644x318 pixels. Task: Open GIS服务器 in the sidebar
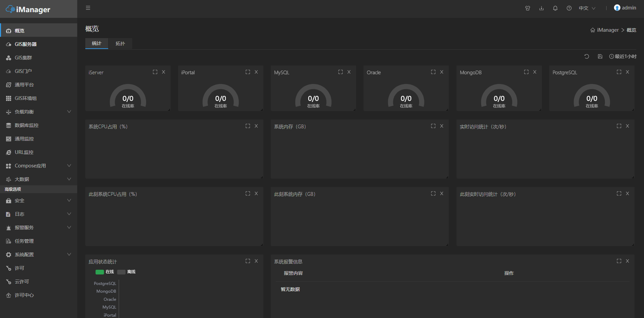click(x=39, y=44)
